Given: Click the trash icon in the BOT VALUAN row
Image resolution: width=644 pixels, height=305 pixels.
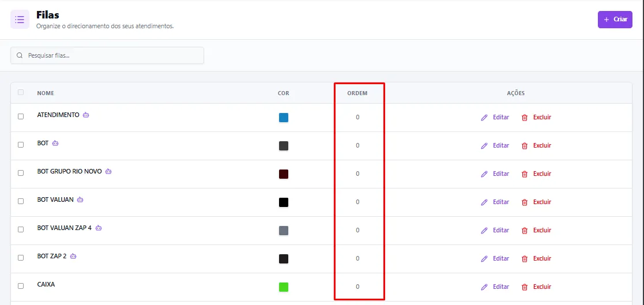Looking at the screenshot, I should [x=525, y=202].
